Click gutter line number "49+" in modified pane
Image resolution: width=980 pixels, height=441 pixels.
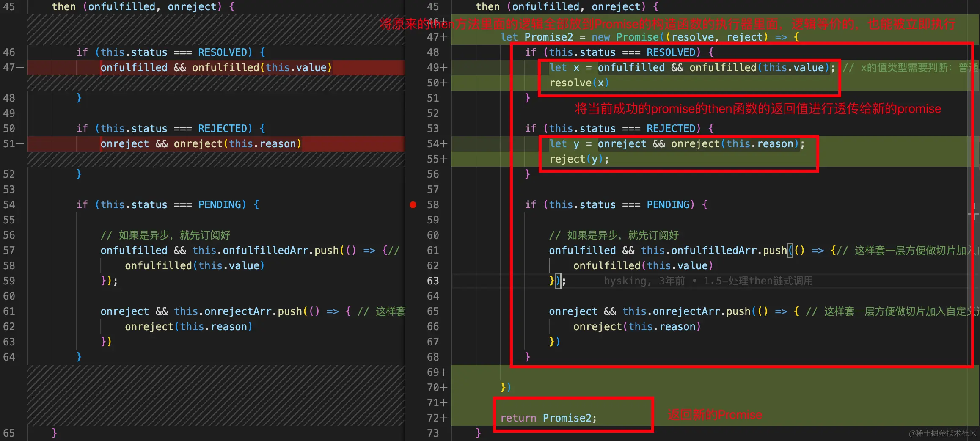[437, 68]
